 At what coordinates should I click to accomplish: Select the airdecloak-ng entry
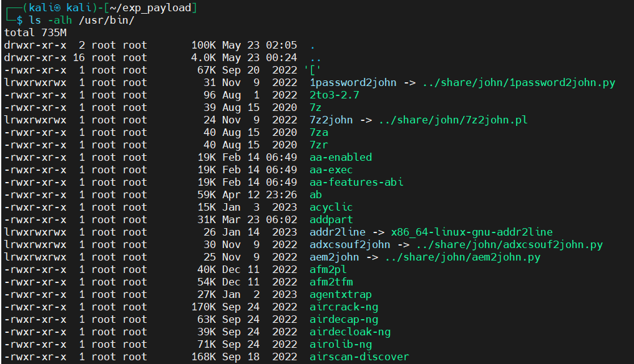tap(350, 332)
